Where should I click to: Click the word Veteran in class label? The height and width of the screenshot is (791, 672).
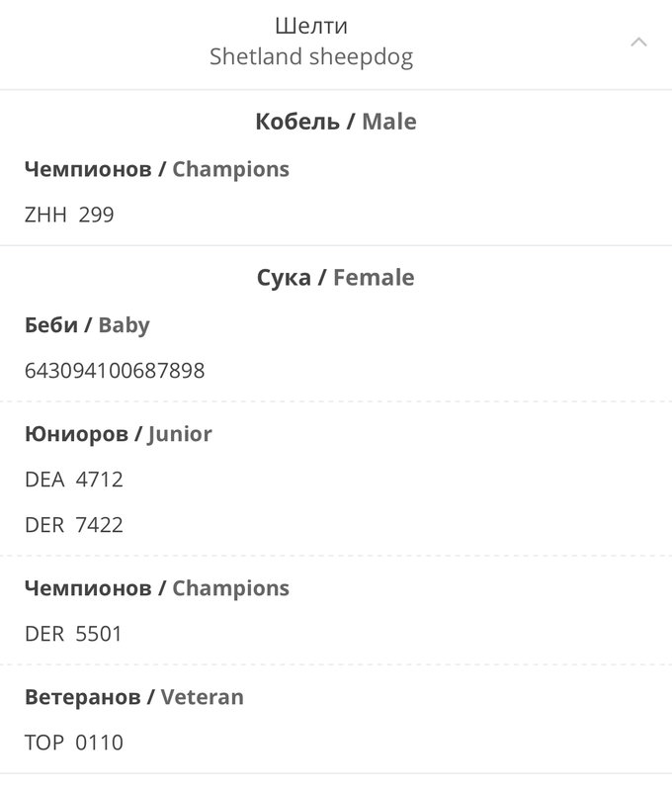click(x=203, y=697)
